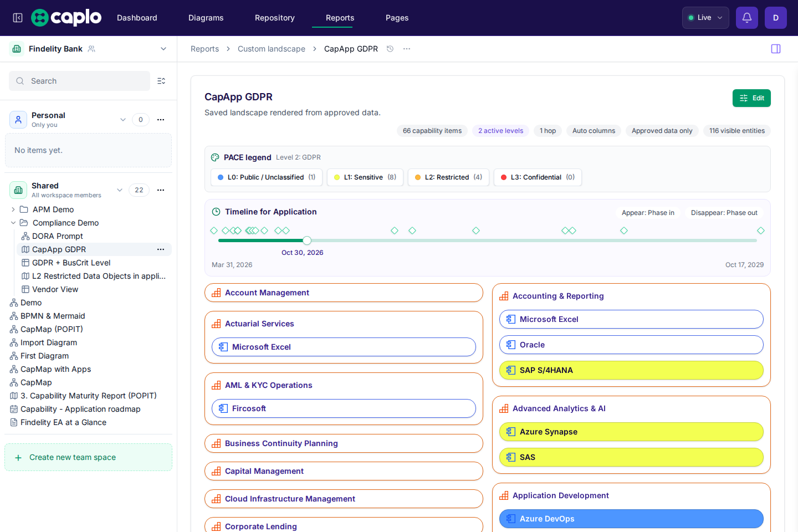Click Create new team space
The height and width of the screenshot is (532, 798).
pyautogui.click(x=88, y=457)
